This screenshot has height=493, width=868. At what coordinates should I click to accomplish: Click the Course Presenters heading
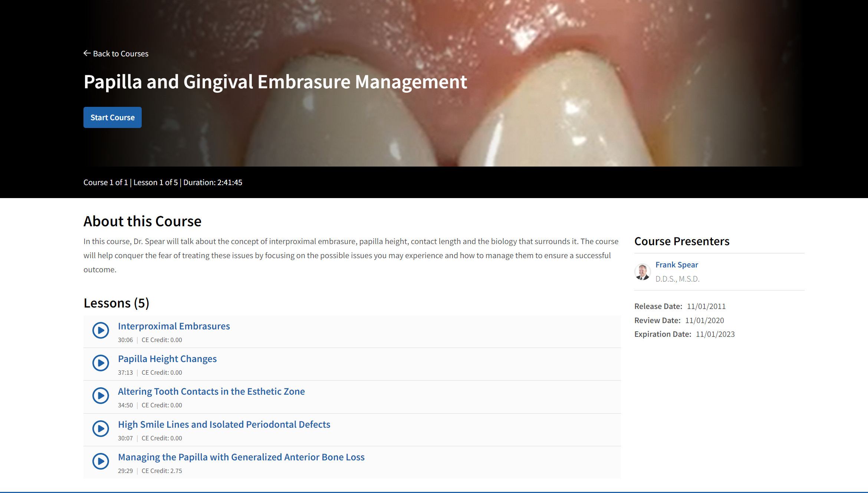(682, 241)
